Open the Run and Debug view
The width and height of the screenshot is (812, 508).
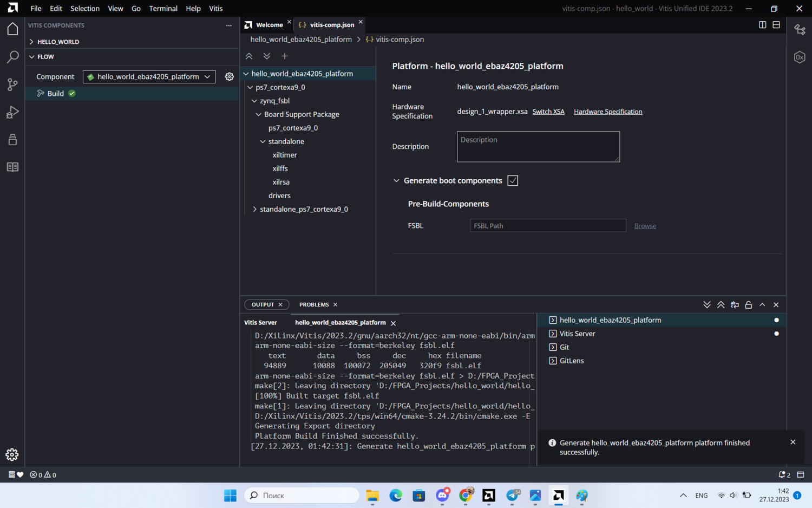click(x=12, y=112)
